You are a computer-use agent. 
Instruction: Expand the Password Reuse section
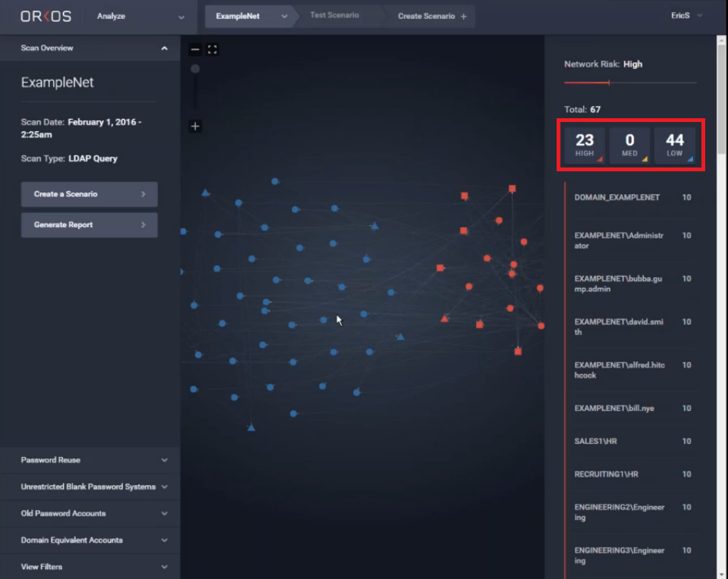[89, 460]
